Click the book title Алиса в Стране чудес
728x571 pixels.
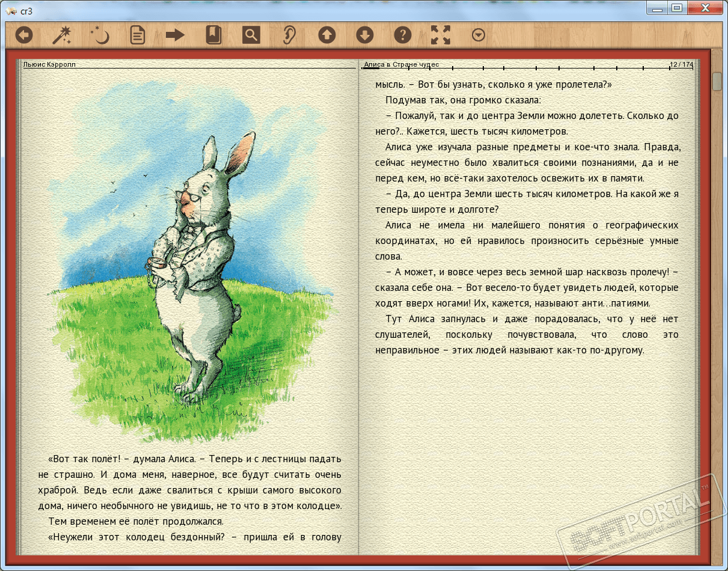click(402, 64)
